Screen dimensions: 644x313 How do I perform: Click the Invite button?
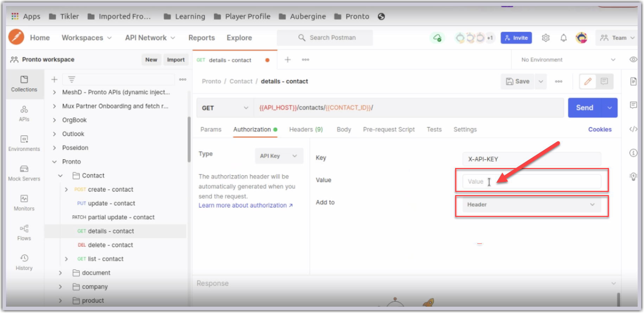516,38
